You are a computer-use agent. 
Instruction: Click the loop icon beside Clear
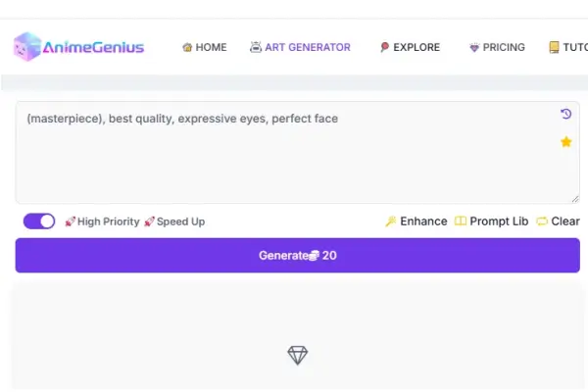click(542, 221)
